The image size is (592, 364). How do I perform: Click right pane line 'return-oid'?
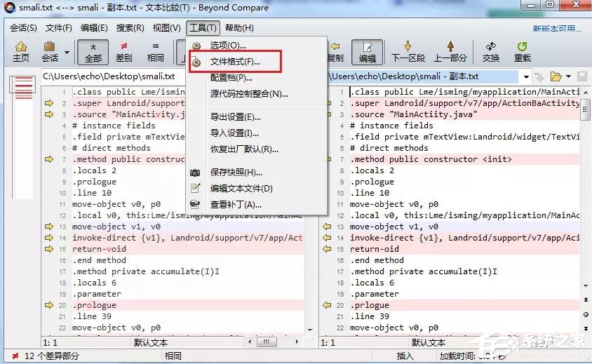click(374, 249)
